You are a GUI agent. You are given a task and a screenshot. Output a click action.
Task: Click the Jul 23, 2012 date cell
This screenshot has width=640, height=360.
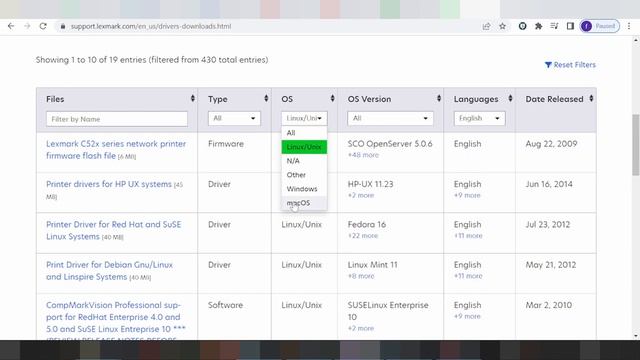point(548,224)
